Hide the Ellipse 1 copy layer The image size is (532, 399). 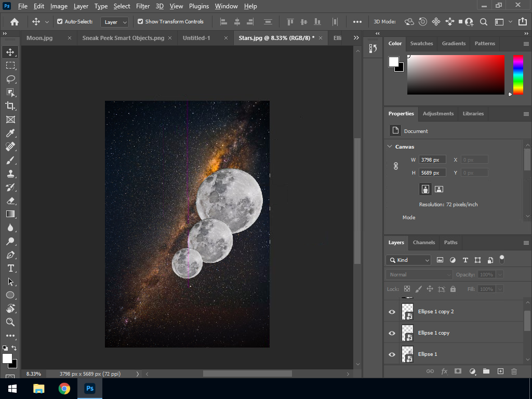point(392,333)
